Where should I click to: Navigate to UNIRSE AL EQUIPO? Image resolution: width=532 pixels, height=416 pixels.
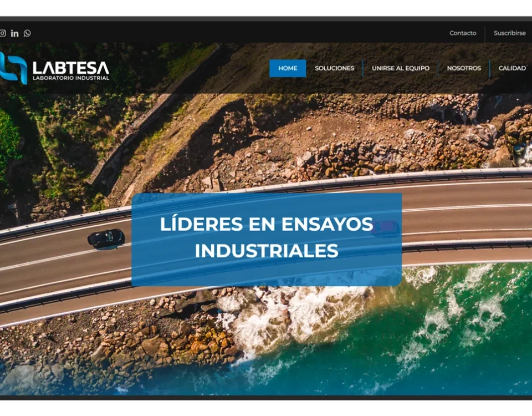click(401, 68)
